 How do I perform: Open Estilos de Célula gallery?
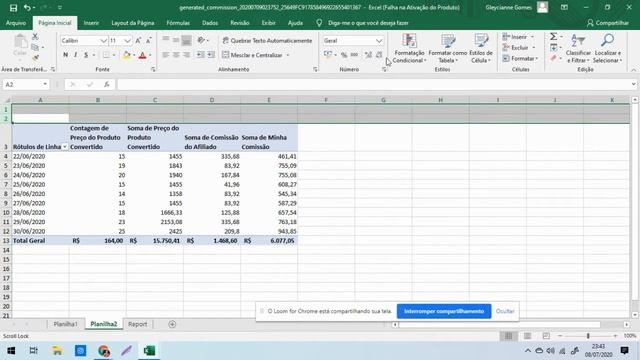click(481, 48)
